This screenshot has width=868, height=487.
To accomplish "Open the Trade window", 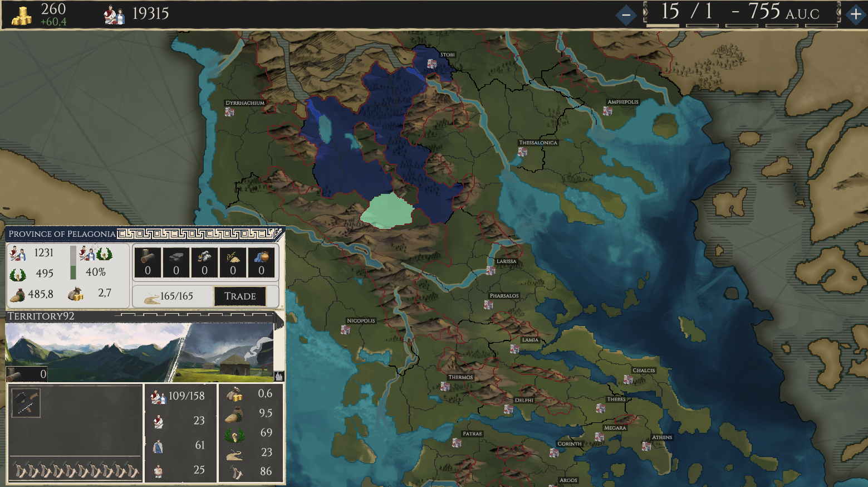I will [x=240, y=296].
